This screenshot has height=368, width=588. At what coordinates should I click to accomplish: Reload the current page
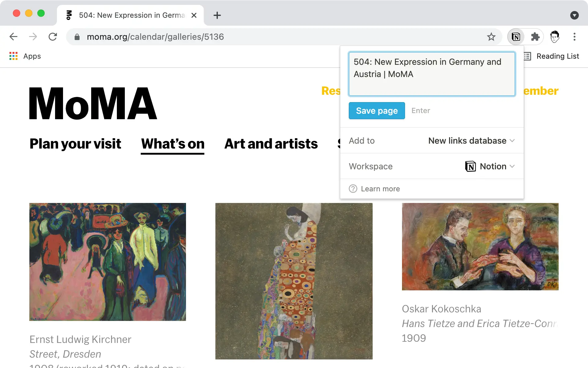coord(53,37)
